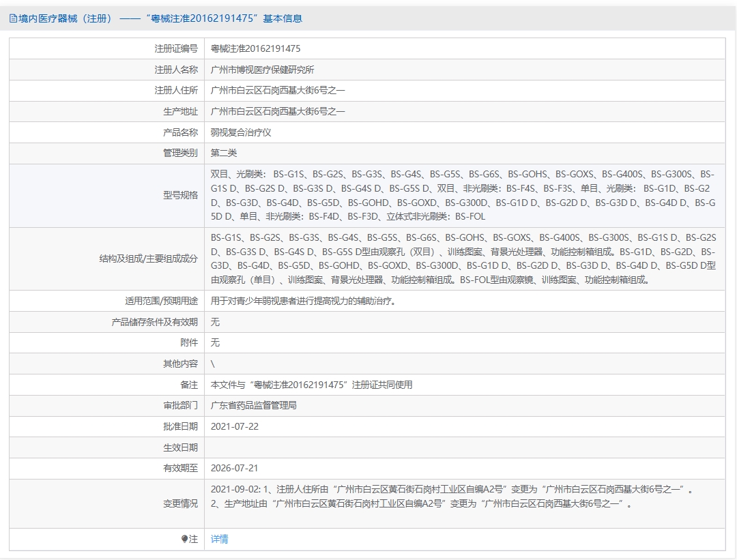
Task: Select registrant name 广州市博视医疗保健研究所
Action: pyautogui.click(x=262, y=70)
